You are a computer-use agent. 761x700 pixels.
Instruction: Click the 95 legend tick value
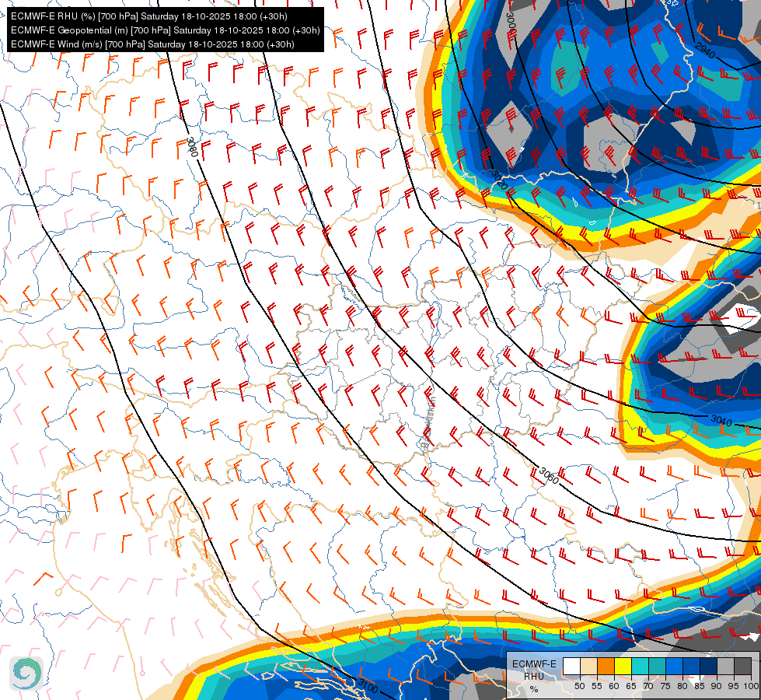(x=733, y=686)
